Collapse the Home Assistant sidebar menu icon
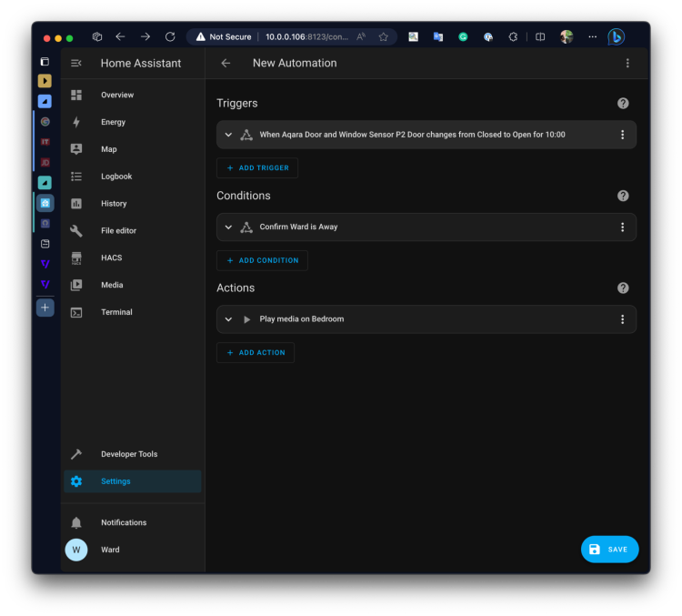 pyautogui.click(x=76, y=63)
